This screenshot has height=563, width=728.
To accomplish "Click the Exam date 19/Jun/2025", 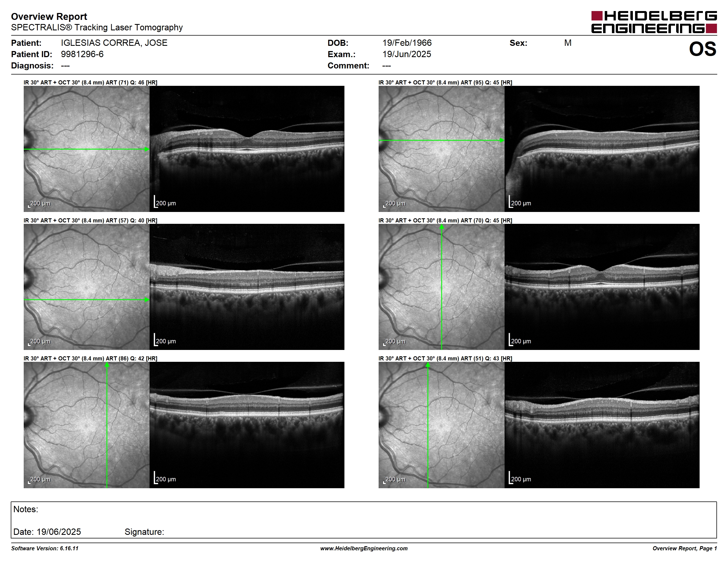I will (x=407, y=54).
